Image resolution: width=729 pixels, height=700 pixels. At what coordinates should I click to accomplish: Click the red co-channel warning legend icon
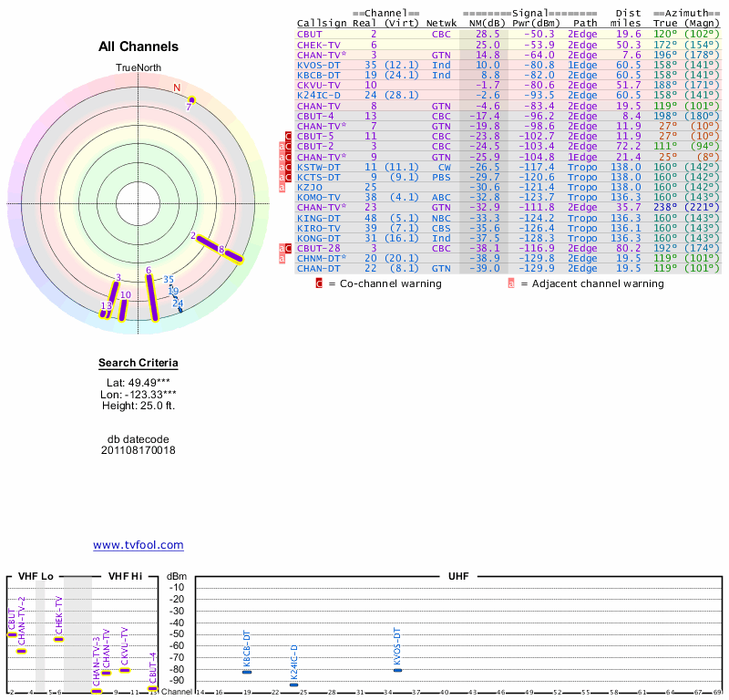click(319, 283)
